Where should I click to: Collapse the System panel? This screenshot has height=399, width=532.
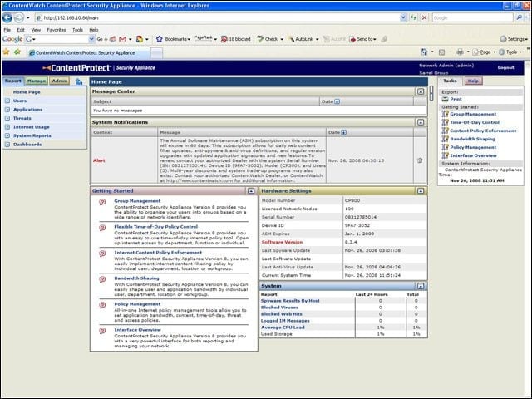[421, 286]
